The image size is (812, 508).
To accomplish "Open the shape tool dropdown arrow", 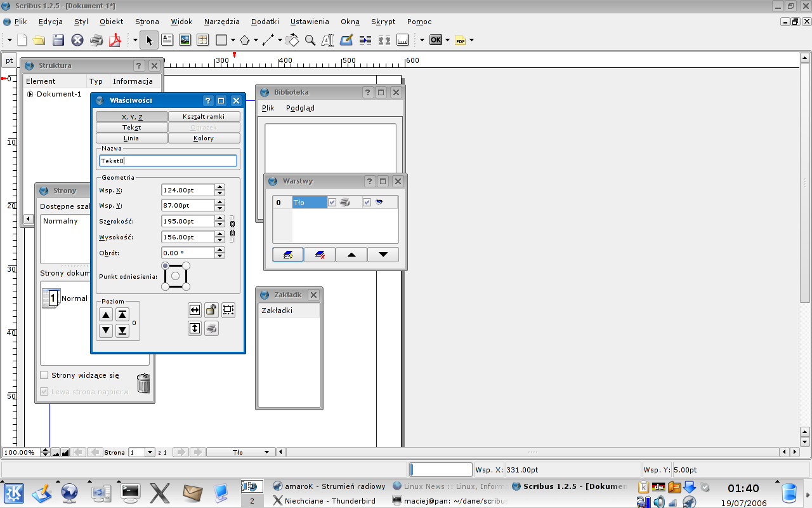I will [233, 40].
